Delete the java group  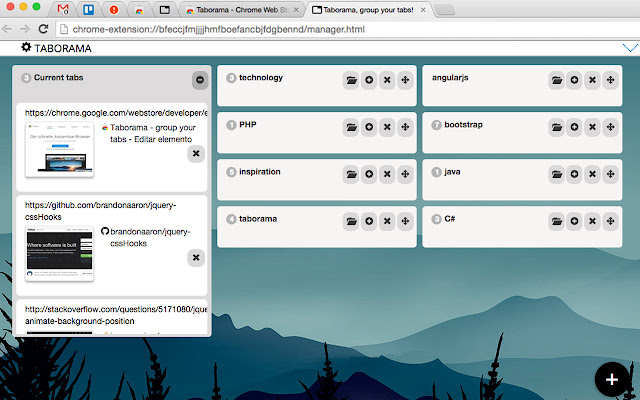[x=592, y=174]
